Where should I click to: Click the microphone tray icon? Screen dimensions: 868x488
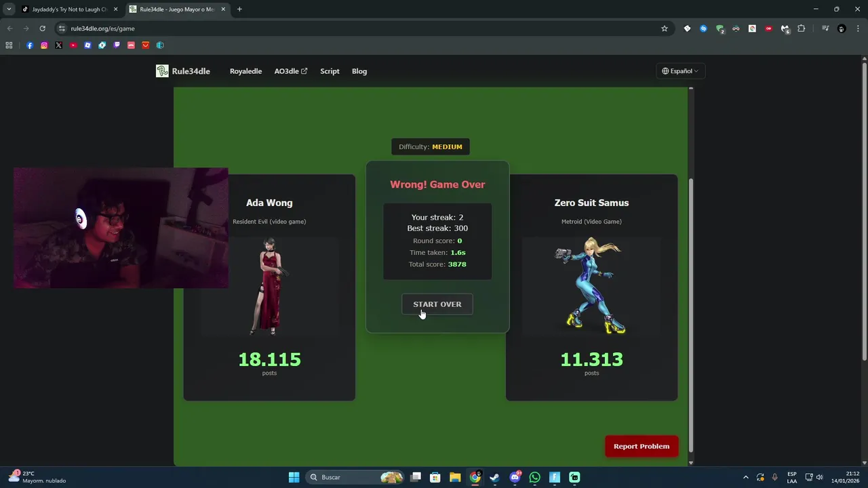[x=774, y=477]
